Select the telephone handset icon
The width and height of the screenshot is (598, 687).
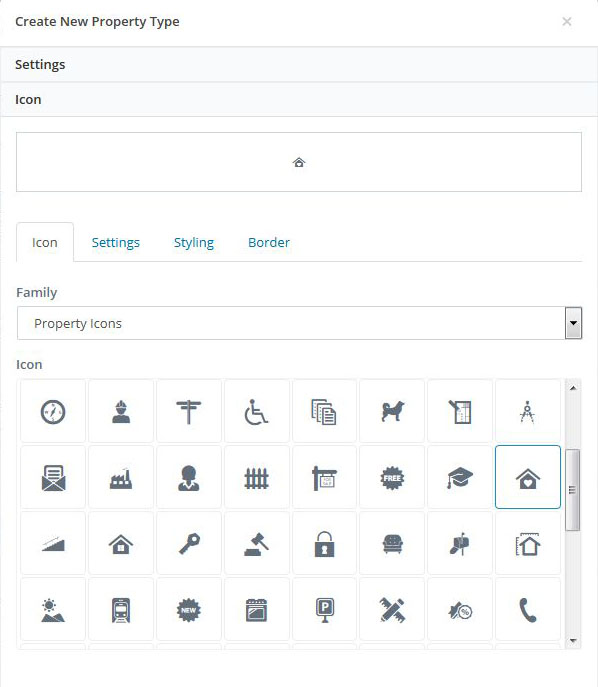click(528, 609)
